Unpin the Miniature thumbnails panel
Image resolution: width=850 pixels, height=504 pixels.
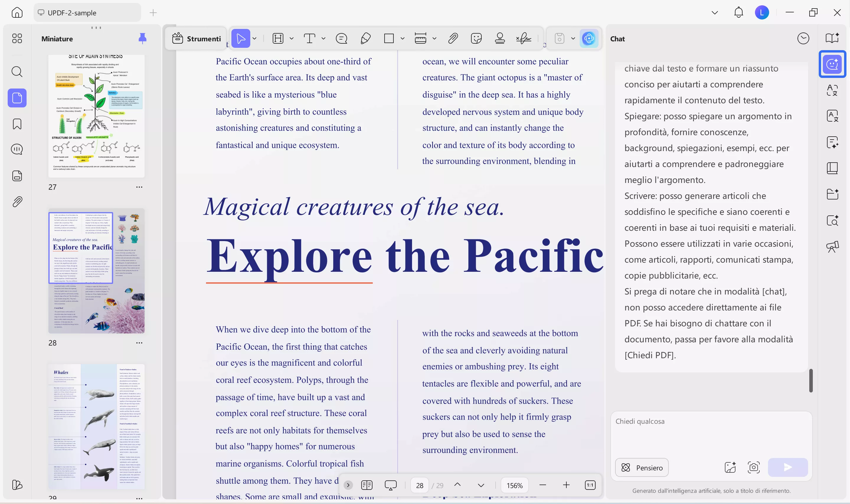click(143, 38)
